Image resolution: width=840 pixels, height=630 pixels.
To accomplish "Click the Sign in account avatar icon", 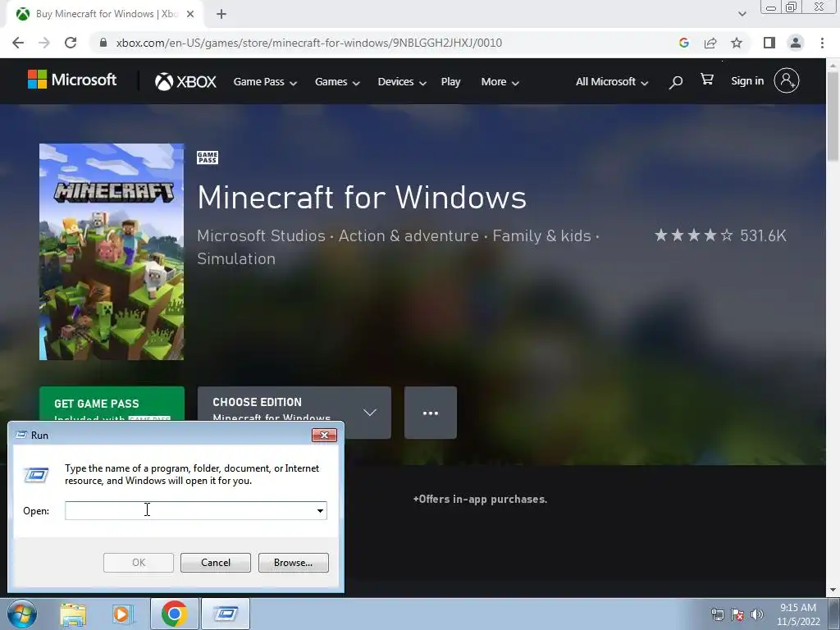I will click(x=787, y=81).
